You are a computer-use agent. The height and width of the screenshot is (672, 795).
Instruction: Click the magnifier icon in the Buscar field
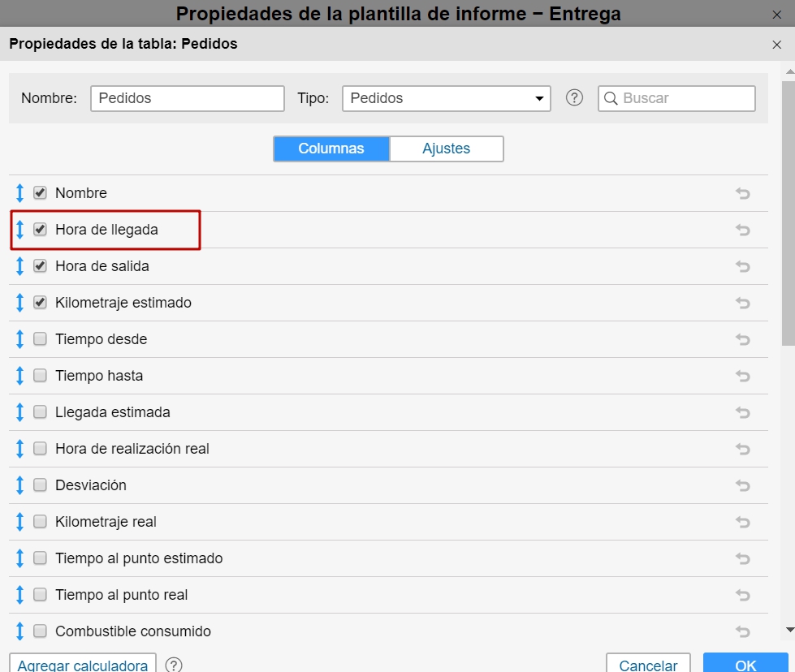tap(611, 97)
